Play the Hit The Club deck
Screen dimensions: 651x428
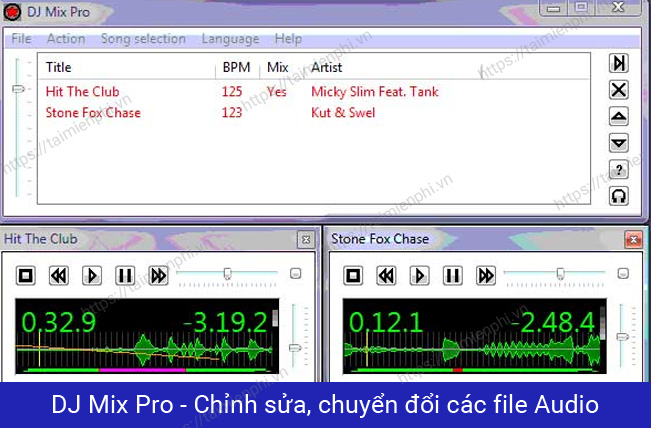92,276
